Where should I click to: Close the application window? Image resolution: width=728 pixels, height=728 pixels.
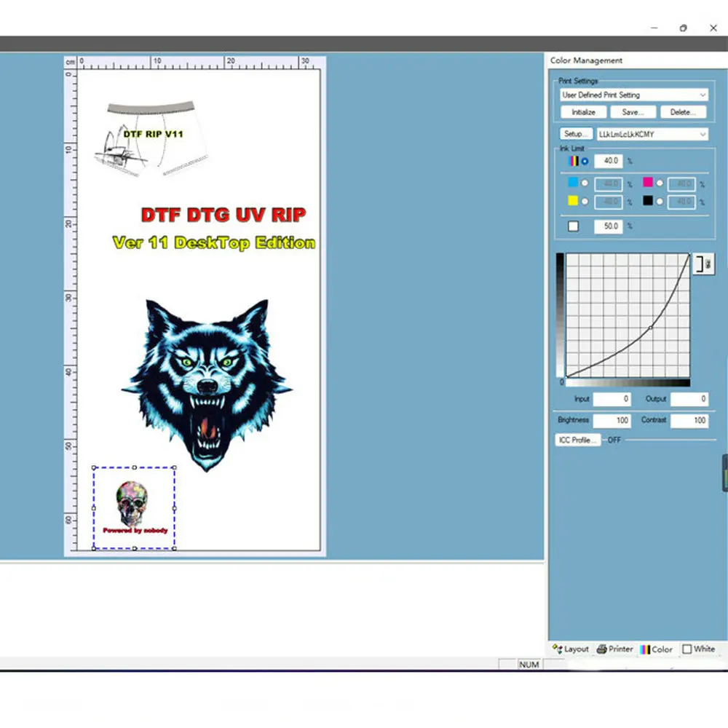[x=713, y=28]
